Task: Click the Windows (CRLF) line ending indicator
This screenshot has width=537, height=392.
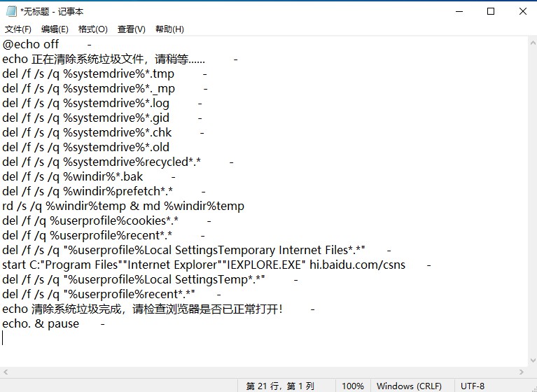Action: (x=407, y=386)
